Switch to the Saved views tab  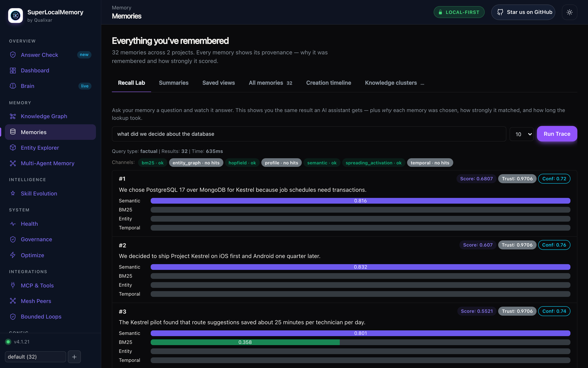point(219,83)
